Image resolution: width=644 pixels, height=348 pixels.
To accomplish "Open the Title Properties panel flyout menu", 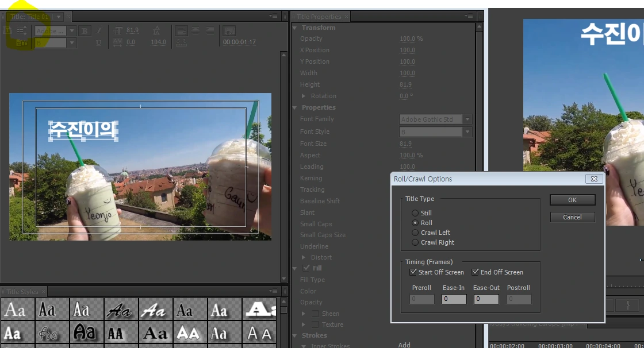I will (469, 16).
